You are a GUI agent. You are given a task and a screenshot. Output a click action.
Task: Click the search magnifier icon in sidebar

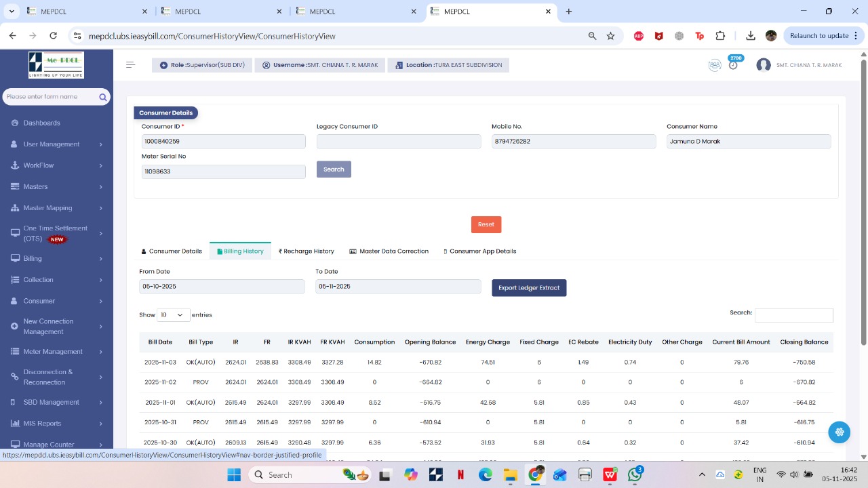click(x=103, y=97)
